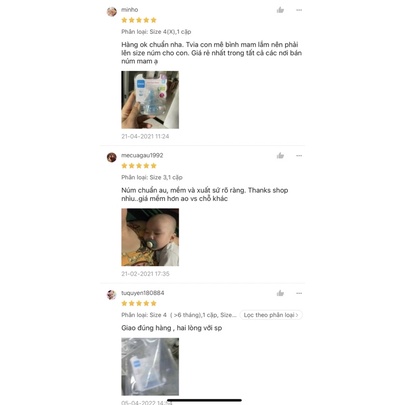The width and height of the screenshot is (405, 405).
Task: Open three-dot menu on tuquyen180884's review
Action: point(299,293)
